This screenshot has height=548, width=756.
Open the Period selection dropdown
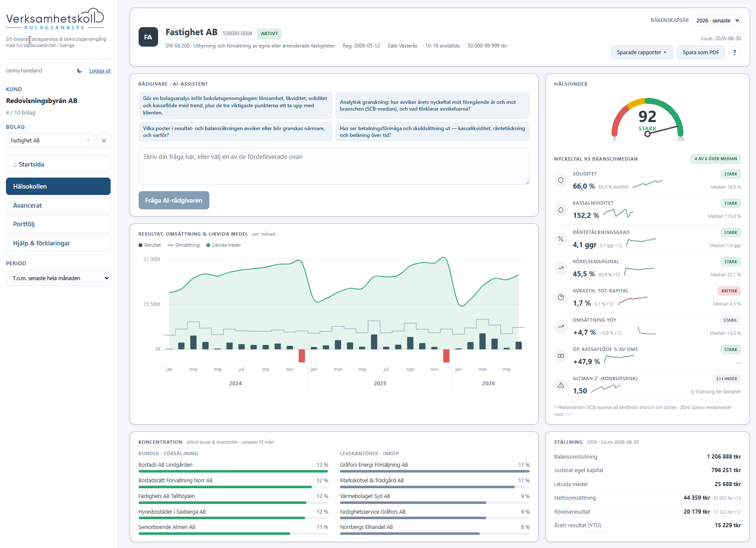[58, 278]
